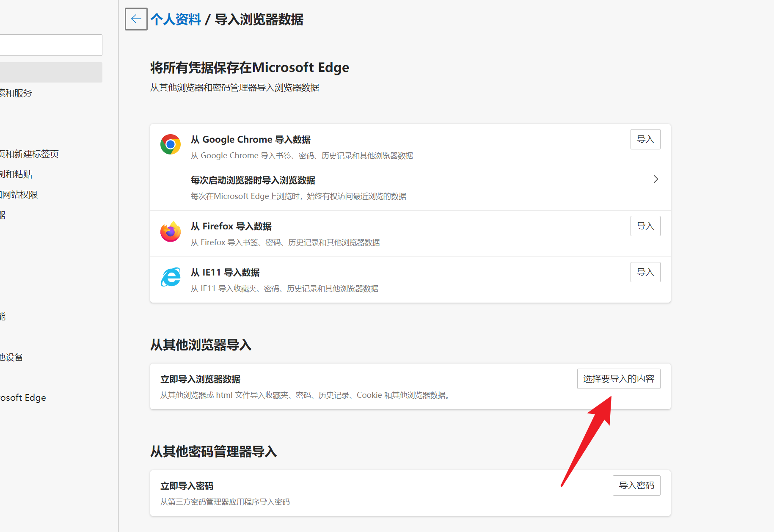Screen dimensions: 774x532
Task: Click 从第三方密码管理器应用程序导入密码 description
Action: pos(225,502)
